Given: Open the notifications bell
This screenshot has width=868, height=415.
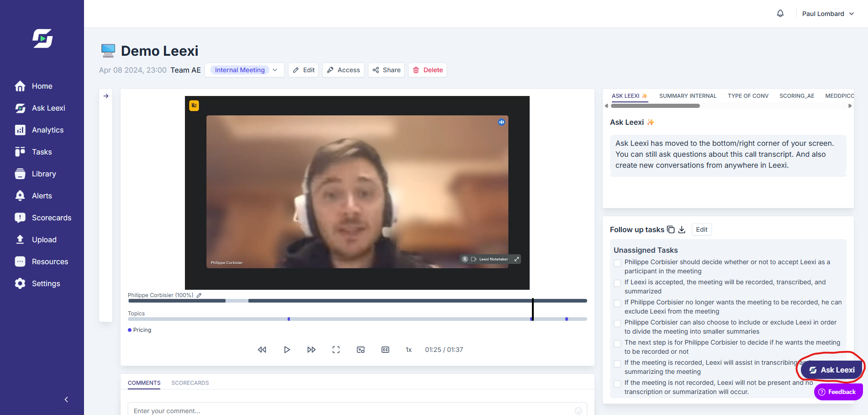Looking at the screenshot, I should coord(780,14).
